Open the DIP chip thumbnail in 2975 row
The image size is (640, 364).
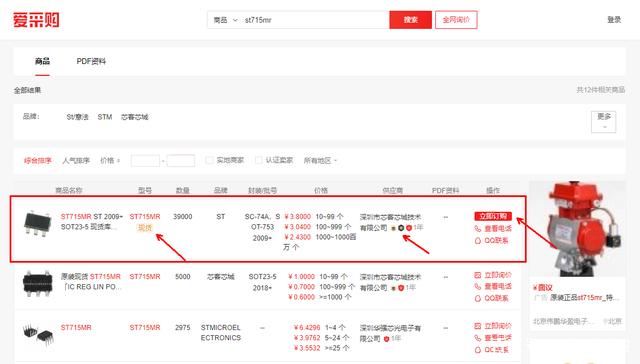coord(38,334)
